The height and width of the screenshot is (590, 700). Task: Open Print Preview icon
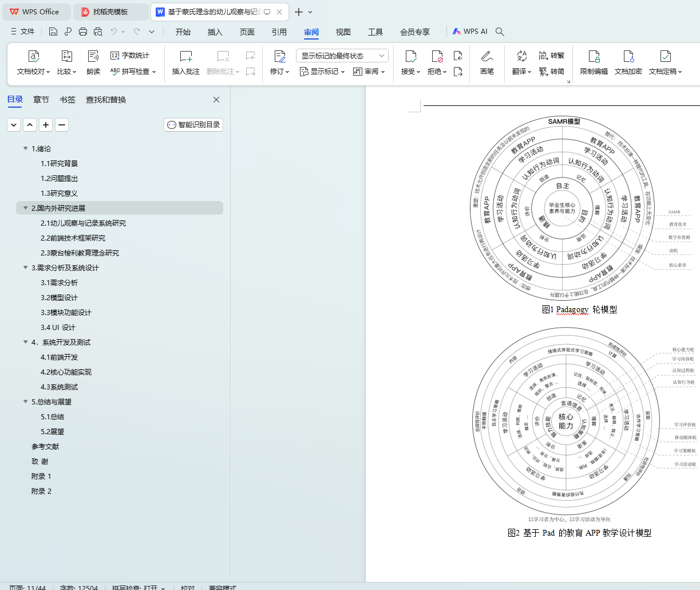coord(98,32)
